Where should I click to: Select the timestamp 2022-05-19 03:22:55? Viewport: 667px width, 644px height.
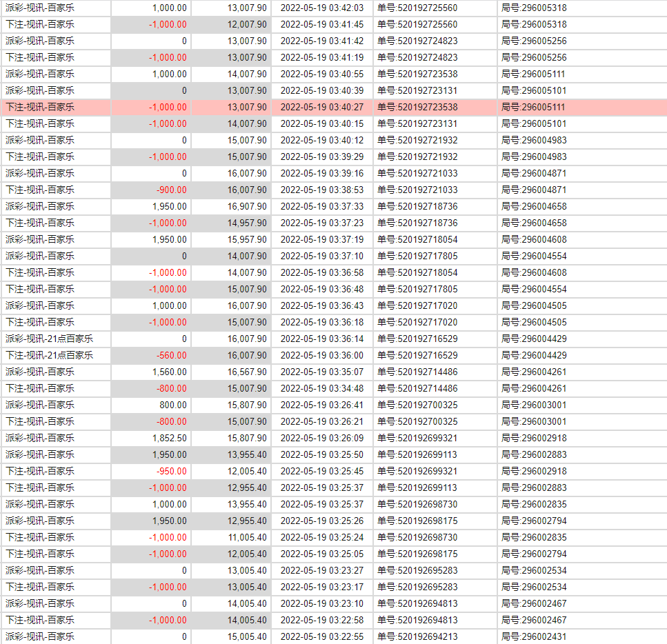[x=321, y=636]
